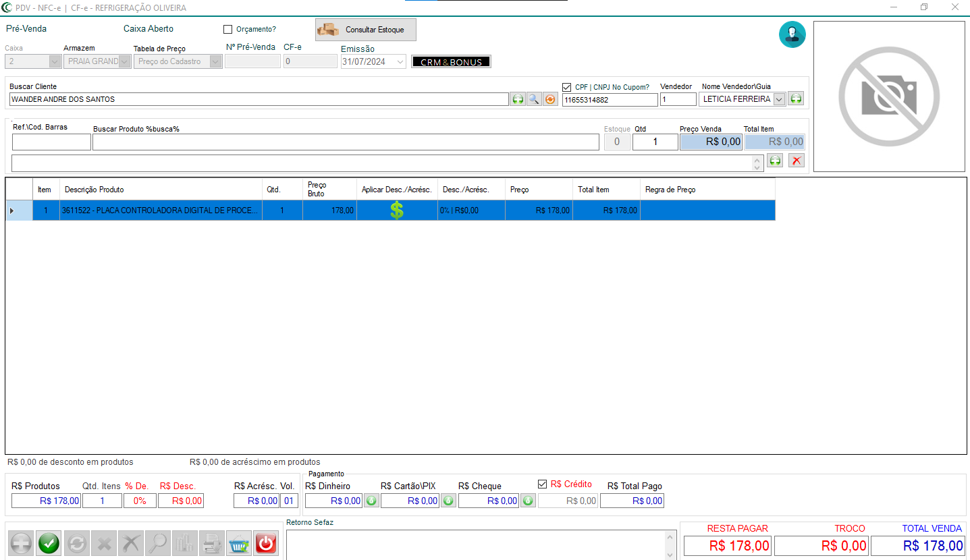The image size is (970, 560).
Task: Uncheck CPF | CNPJ No Cupom? checkbox
Action: [567, 87]
